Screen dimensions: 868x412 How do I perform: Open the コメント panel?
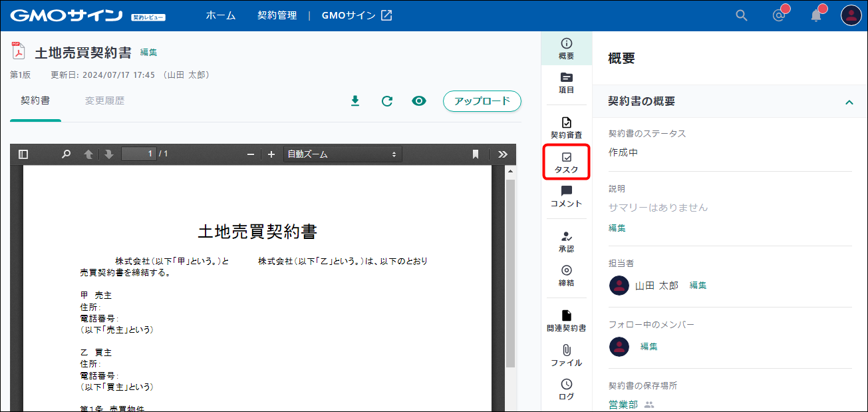[566, 197]
